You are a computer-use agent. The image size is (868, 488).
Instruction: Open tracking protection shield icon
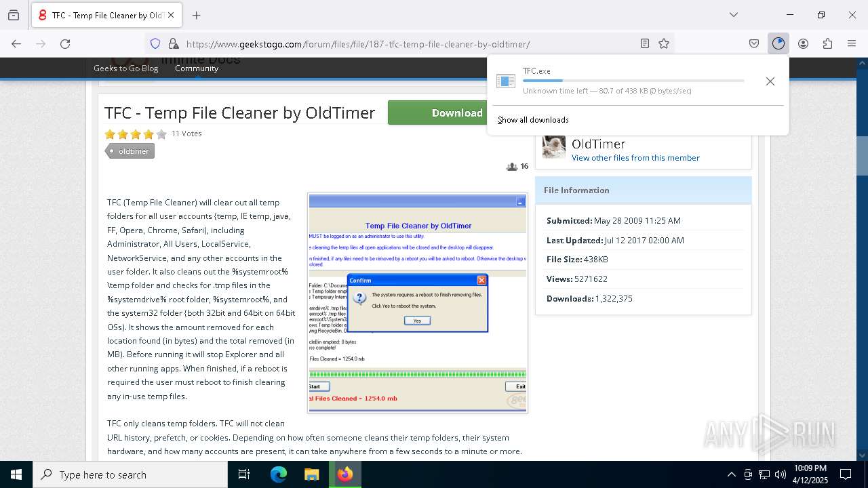click(x=155, y=43)
